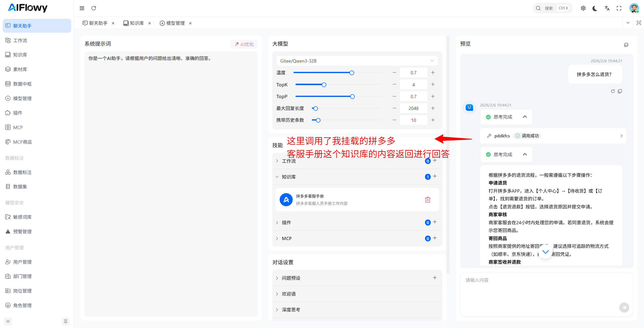Open 知识库 in the left sidebar
Viewport: 644px width, 328px height.
click(20, 55)
